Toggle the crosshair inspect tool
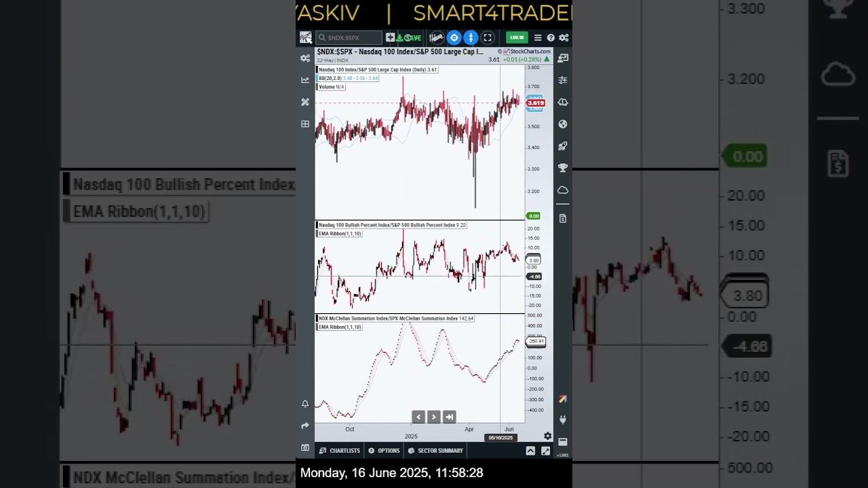The width and height of the screenshot is (868, 488). [454, 38]
